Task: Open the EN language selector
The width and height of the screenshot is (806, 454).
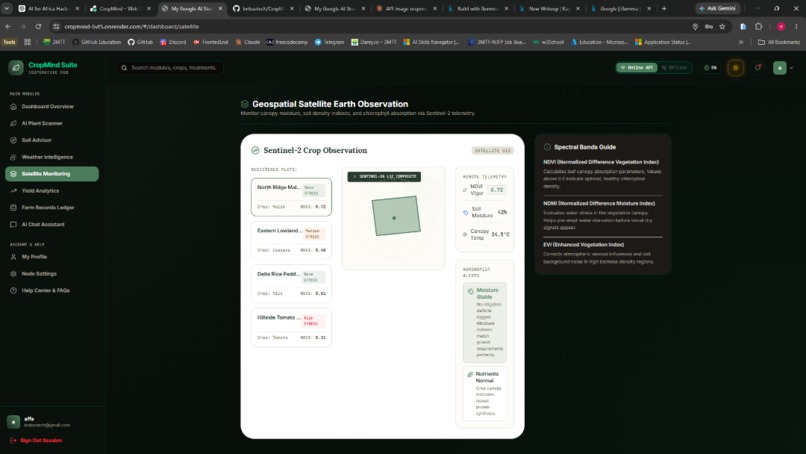Action: pos(710,67)
